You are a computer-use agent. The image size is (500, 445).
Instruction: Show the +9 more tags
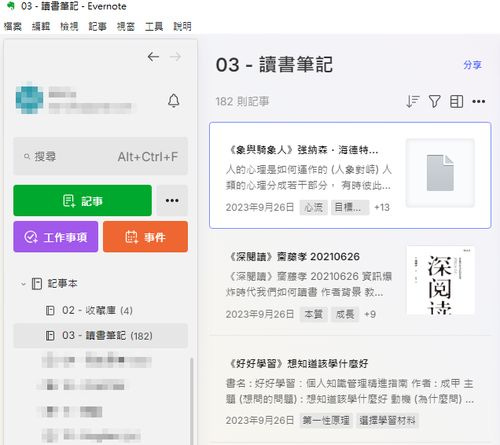(x=370, y=314)
